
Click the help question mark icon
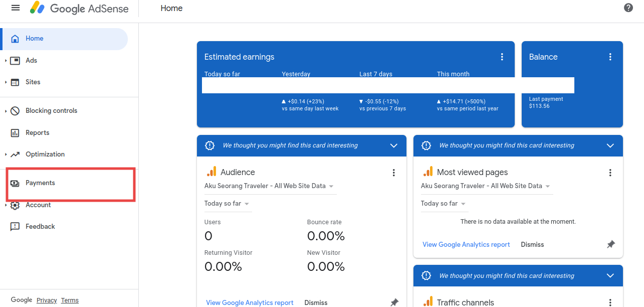(x=628, y=8)
